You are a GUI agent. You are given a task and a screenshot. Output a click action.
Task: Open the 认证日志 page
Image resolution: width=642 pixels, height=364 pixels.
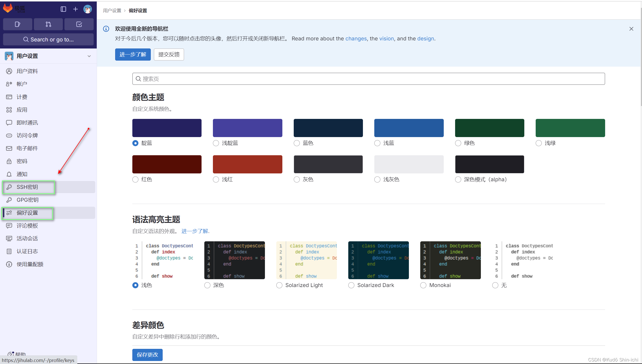[27, 251]
